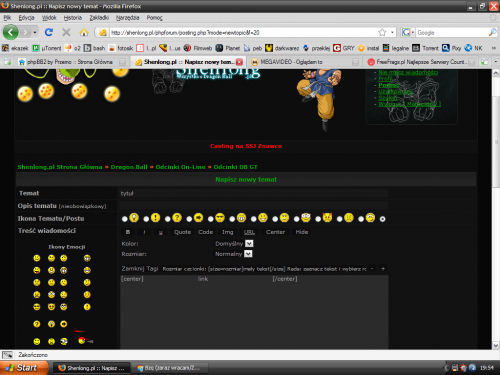Screen dimensions: 500x375
Task: Select the exclamation mark topic icon radio
Action: (146, 219)
